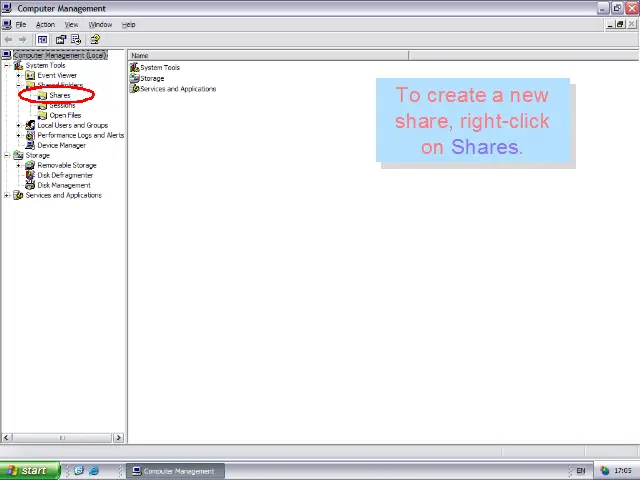Click the Sessions folder icon in the tree
The image size is (640, 480).
point(42,106)
